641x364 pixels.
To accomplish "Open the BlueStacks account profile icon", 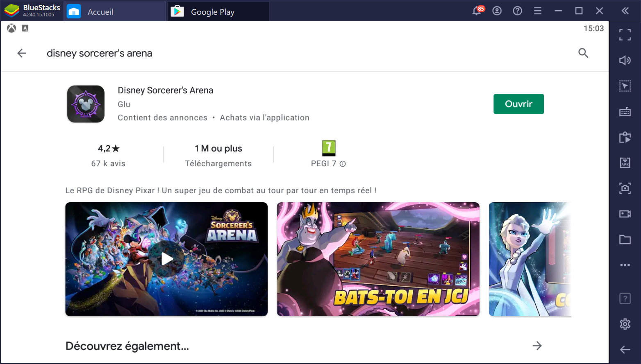I will [x=497, y=11].
